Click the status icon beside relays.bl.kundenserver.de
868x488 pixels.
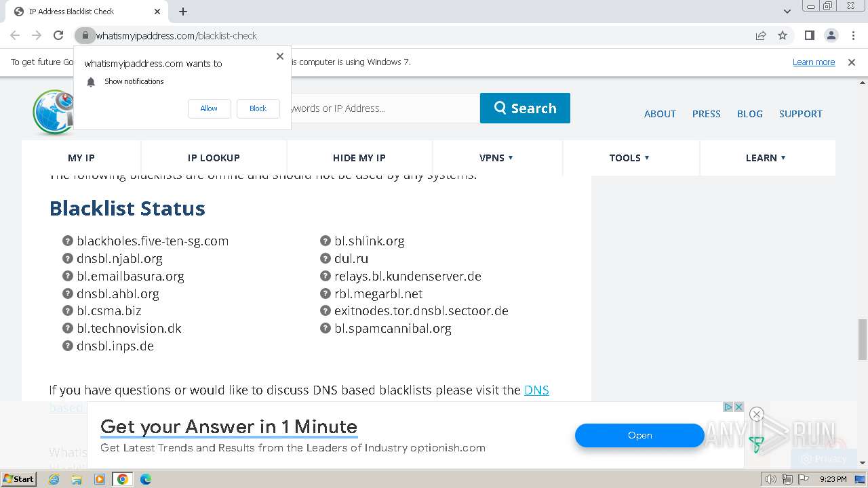(325, 276)
